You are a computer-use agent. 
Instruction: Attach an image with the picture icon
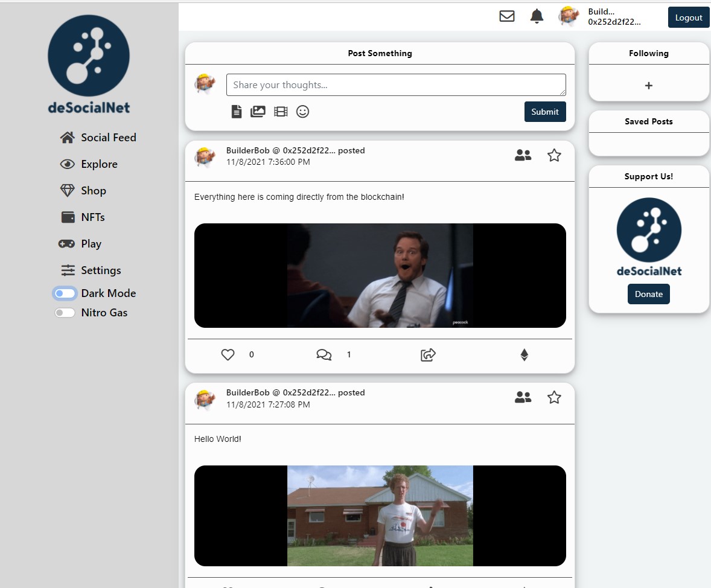[x=258, y=112]
